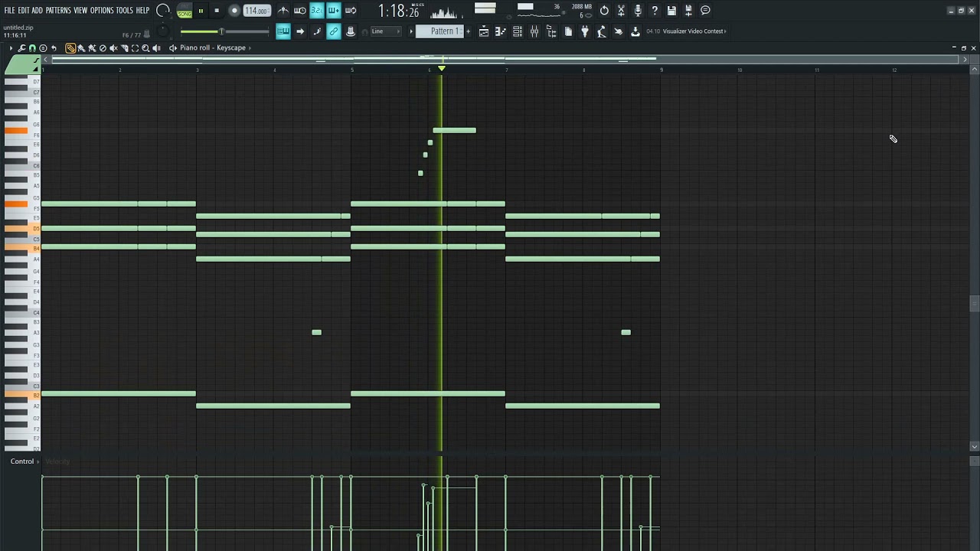
Task: Open the Playlist window
Action: (x=484, y=31)
